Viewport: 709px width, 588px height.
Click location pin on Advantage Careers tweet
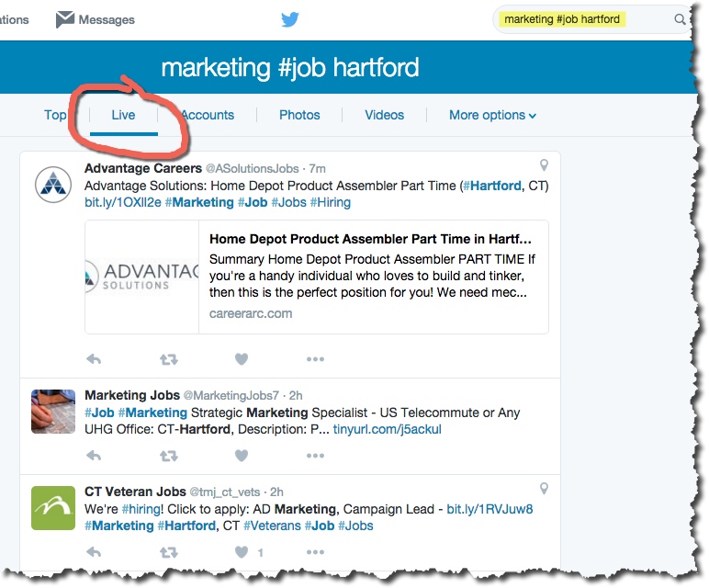pos(544,165)
